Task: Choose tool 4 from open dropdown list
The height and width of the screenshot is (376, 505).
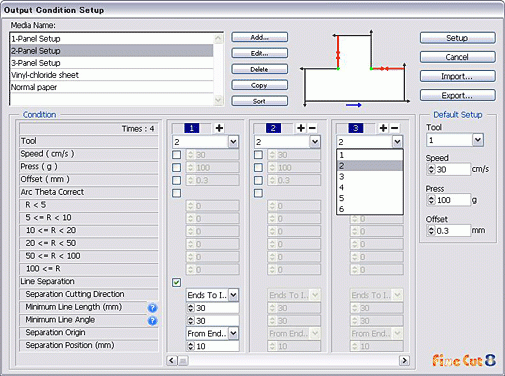Action: (x=370, y=187)
